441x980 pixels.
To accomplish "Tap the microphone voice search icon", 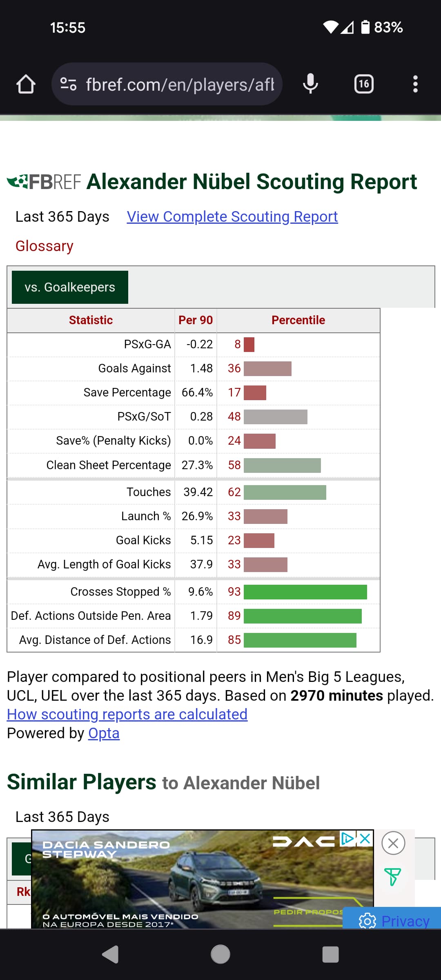I will click(310, 84).
